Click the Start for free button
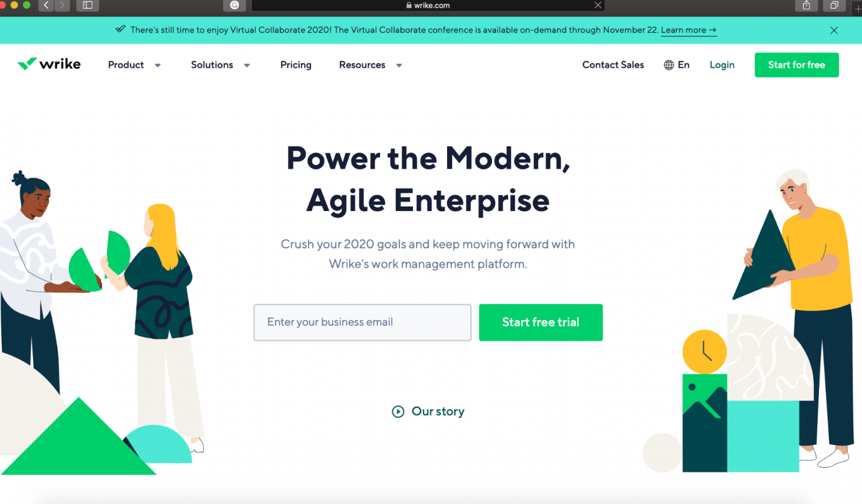This screenshot has width=862, height=504. (x=797, y=65)
